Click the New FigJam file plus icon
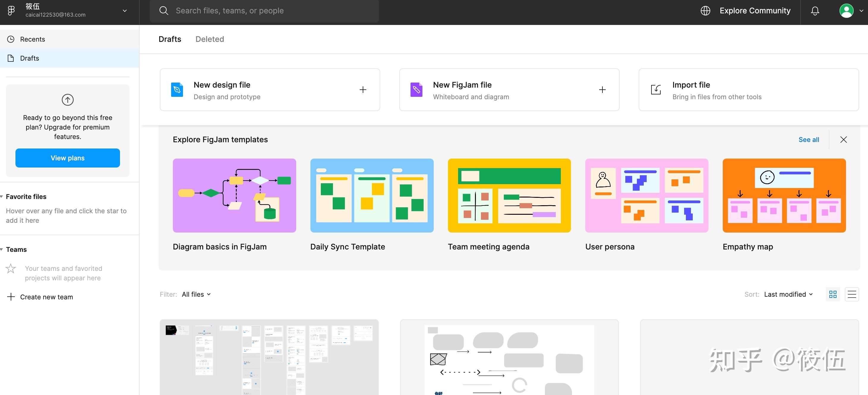This screenshot has width=868, height=395. 602,90
